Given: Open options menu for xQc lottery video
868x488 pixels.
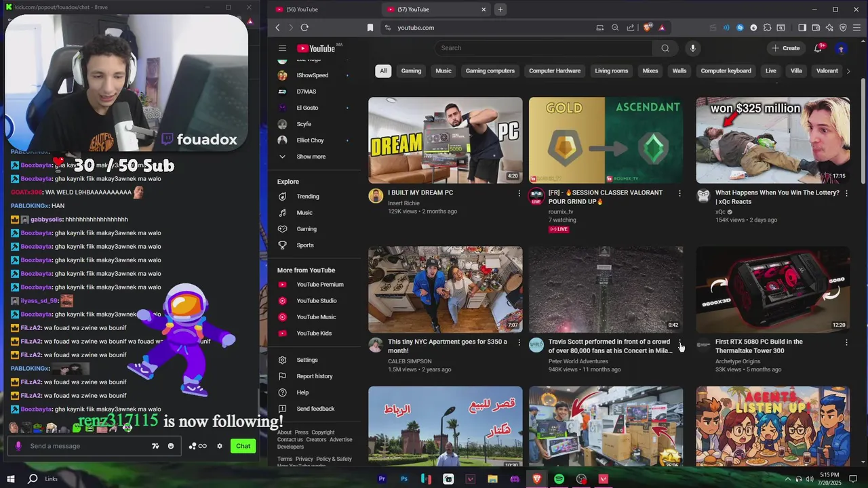Looking at the screenshot, I should point(846,193).
